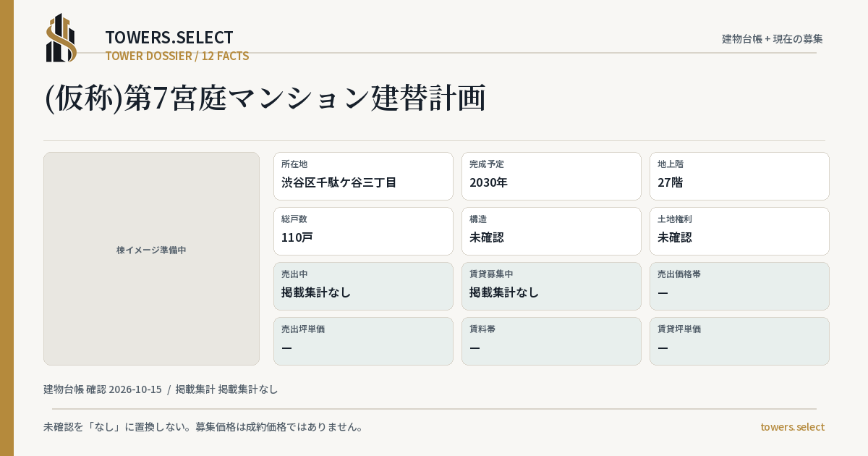Screen dimensions: 868x456
Task: Select the 賃貸坪単価 card
Action: click(739, 341)
